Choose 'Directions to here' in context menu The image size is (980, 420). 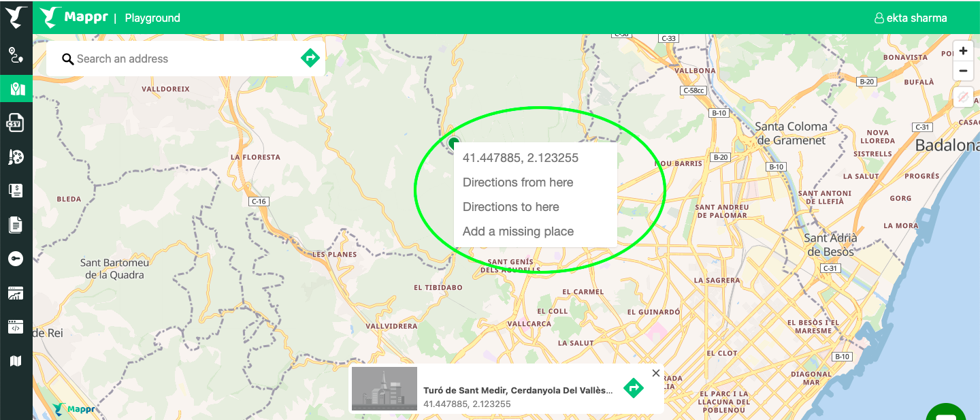[511, 207]
